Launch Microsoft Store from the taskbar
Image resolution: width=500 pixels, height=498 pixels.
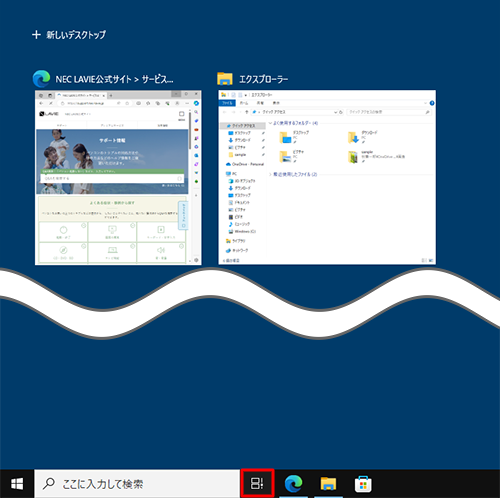(363, 484)
